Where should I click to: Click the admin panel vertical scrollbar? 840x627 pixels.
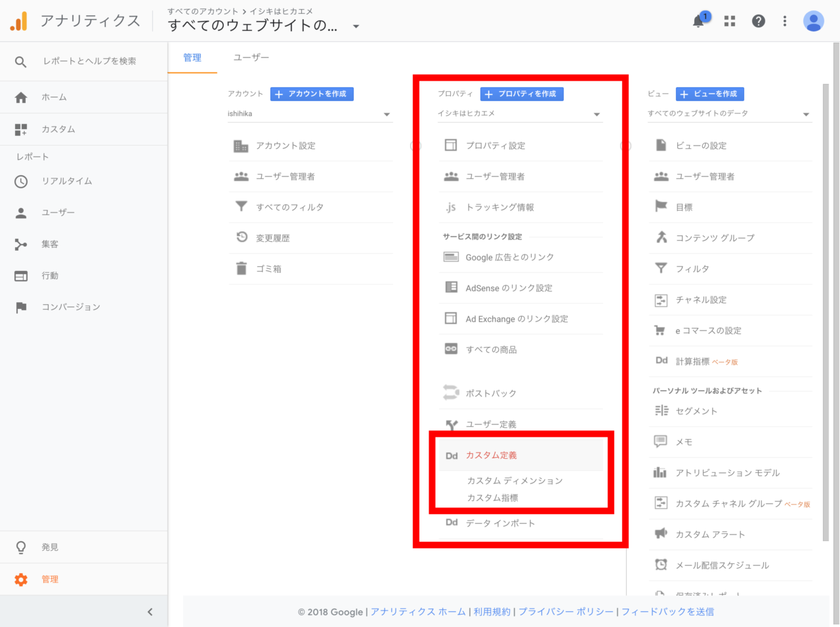pos(826,312)
